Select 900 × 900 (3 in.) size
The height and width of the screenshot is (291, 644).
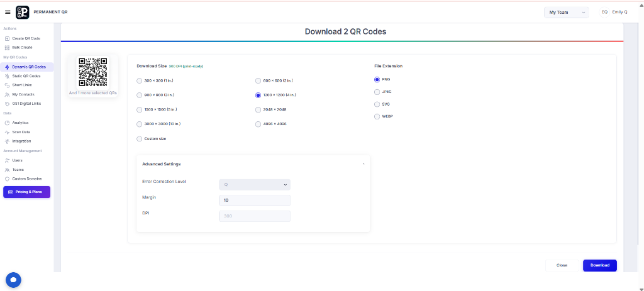click(139, 96)
